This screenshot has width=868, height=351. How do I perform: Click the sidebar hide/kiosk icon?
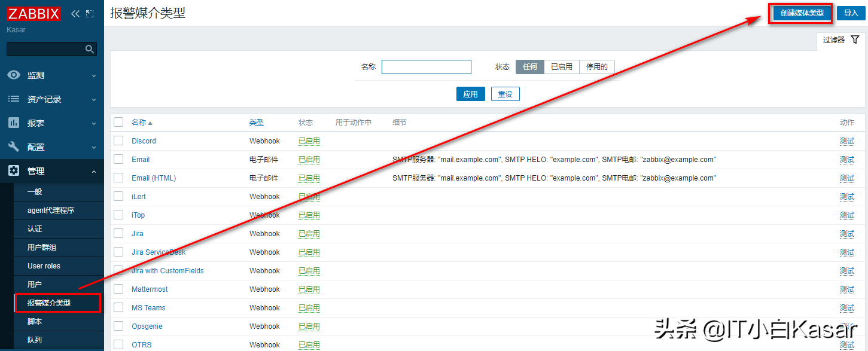point(90,13)
